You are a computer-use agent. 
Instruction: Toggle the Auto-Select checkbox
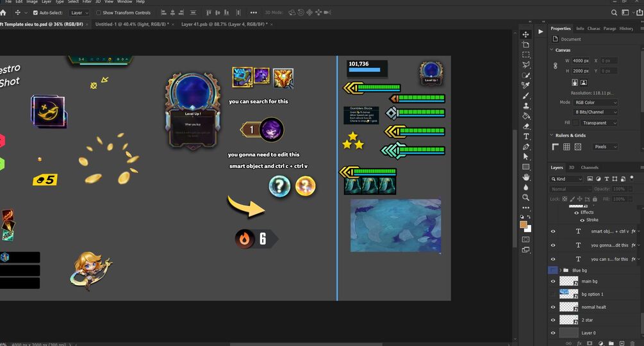[x=35, y=13]
